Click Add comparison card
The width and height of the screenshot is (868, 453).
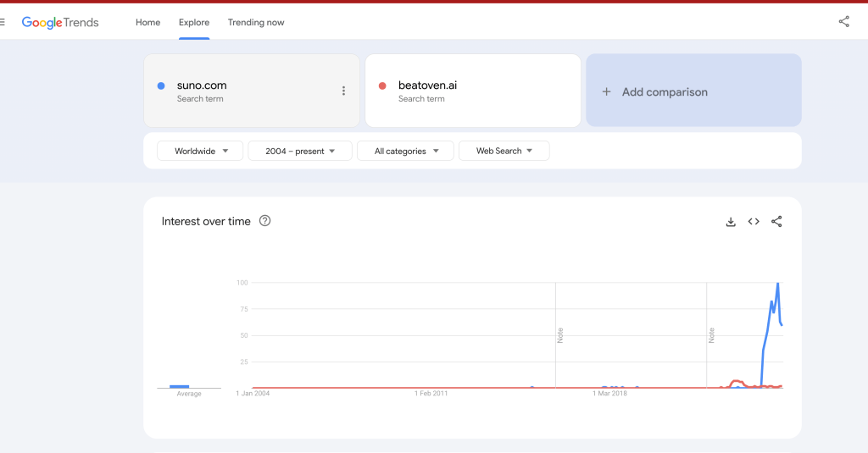693,91
